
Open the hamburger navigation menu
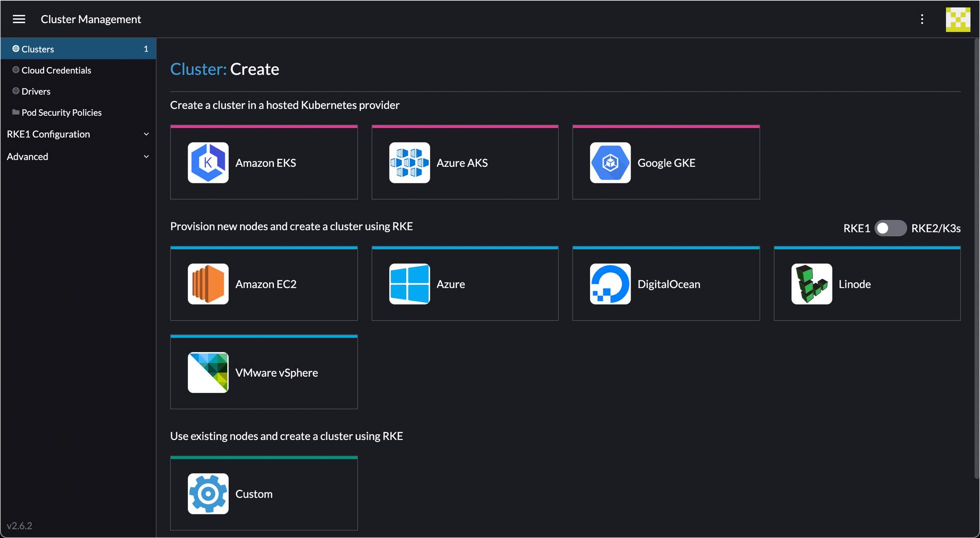(19, 19)
